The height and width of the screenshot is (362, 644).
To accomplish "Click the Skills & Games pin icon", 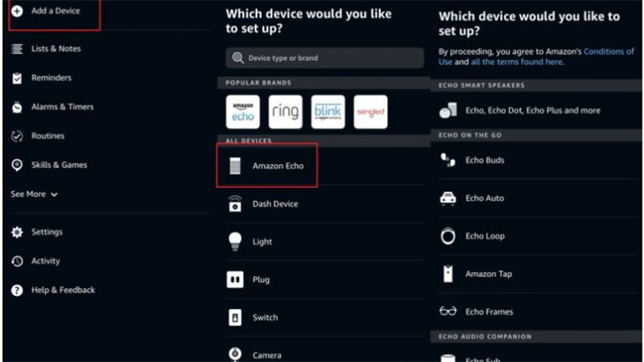I will point(17,165).
